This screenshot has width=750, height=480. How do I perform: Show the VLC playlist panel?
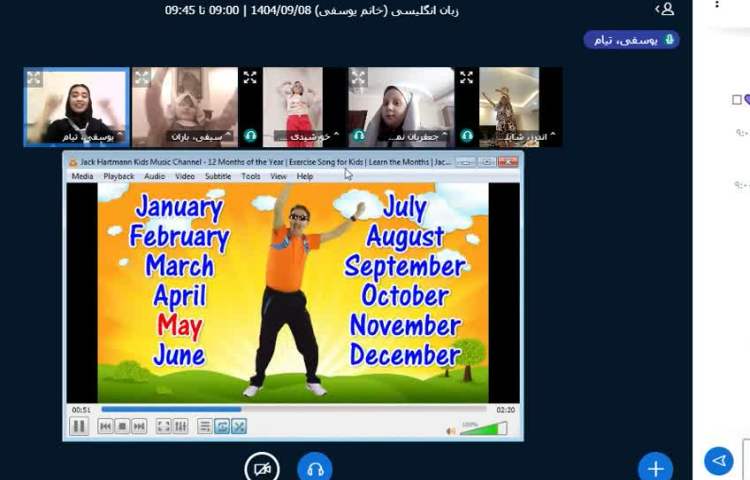(x=204, y=427)
